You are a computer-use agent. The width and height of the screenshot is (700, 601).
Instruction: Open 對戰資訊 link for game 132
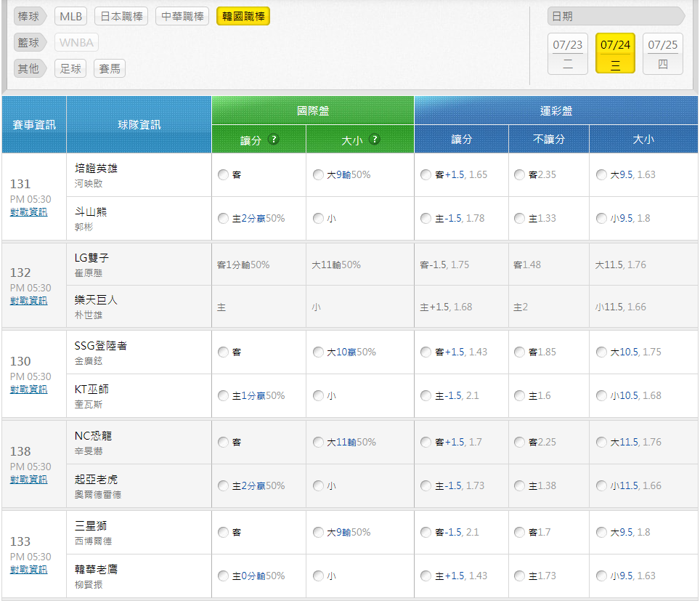click(28, 301)
